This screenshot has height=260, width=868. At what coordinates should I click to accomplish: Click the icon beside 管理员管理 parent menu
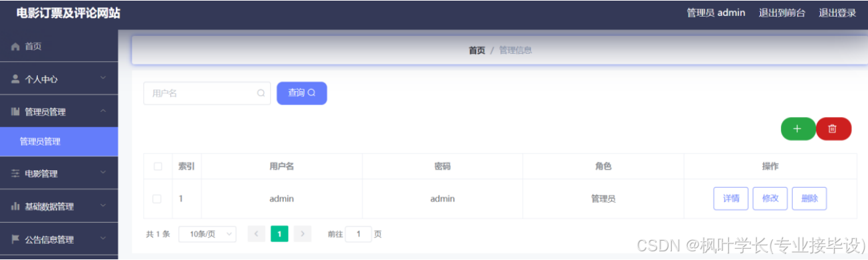[x=15, y=112]
